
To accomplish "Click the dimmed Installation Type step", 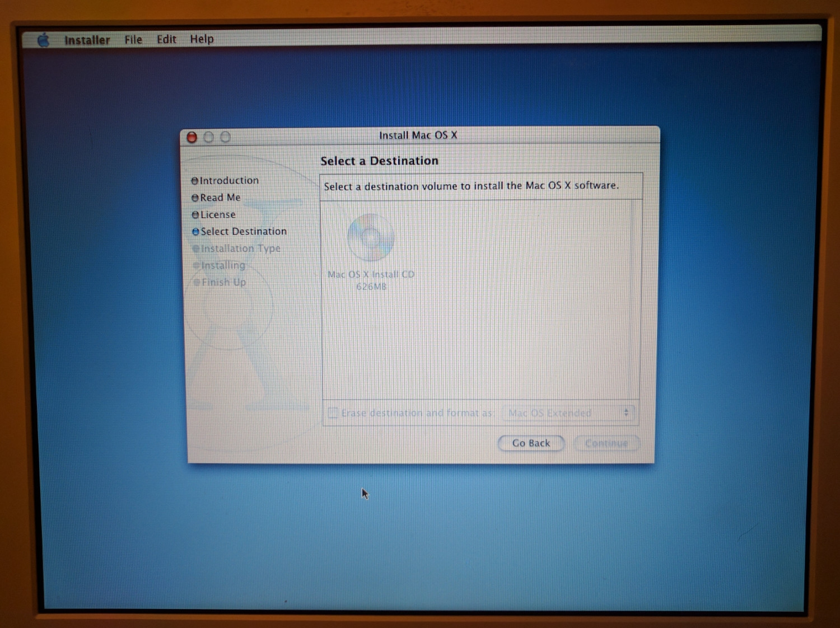I will pos(236,249).
